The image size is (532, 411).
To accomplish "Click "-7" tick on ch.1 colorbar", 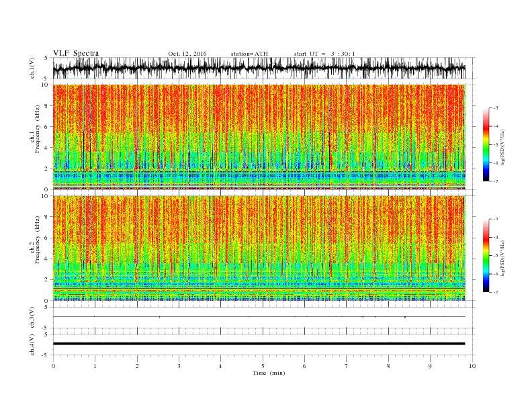I will [495, 181].
